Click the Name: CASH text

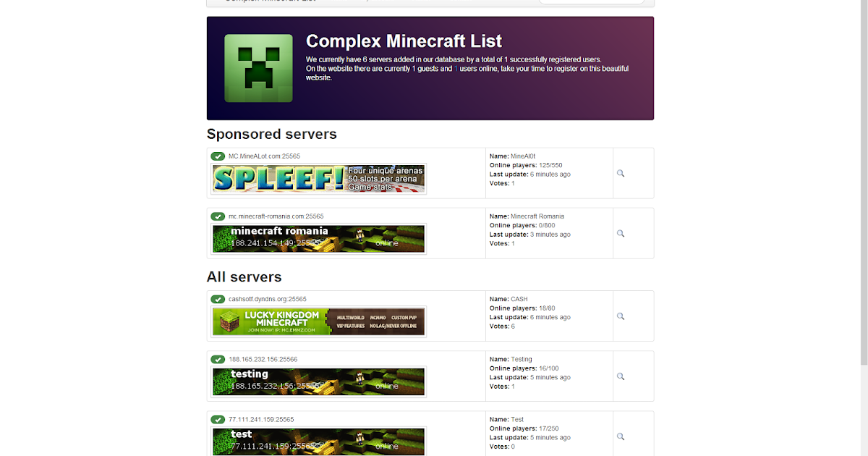tap(509, 298)
